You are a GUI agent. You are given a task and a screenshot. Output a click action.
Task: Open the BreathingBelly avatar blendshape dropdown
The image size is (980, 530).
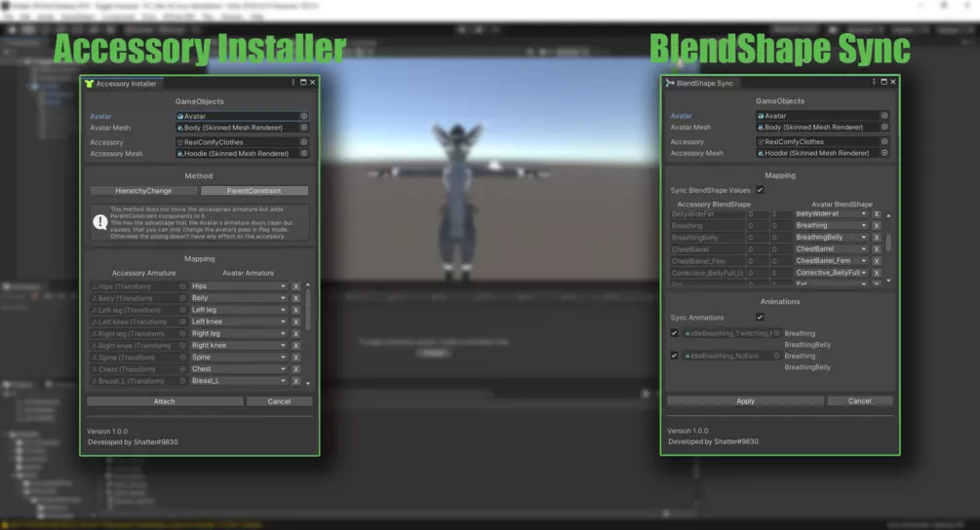(x=831, y=238)
